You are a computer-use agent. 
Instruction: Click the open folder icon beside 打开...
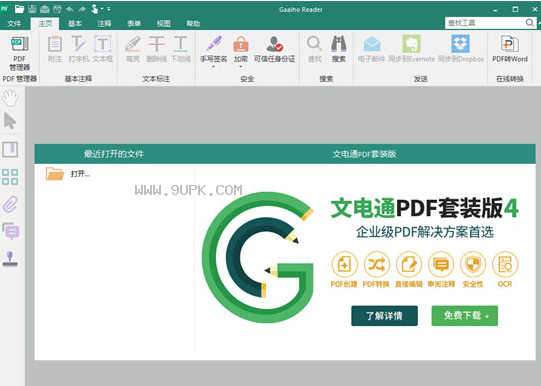tap(55, 174)
